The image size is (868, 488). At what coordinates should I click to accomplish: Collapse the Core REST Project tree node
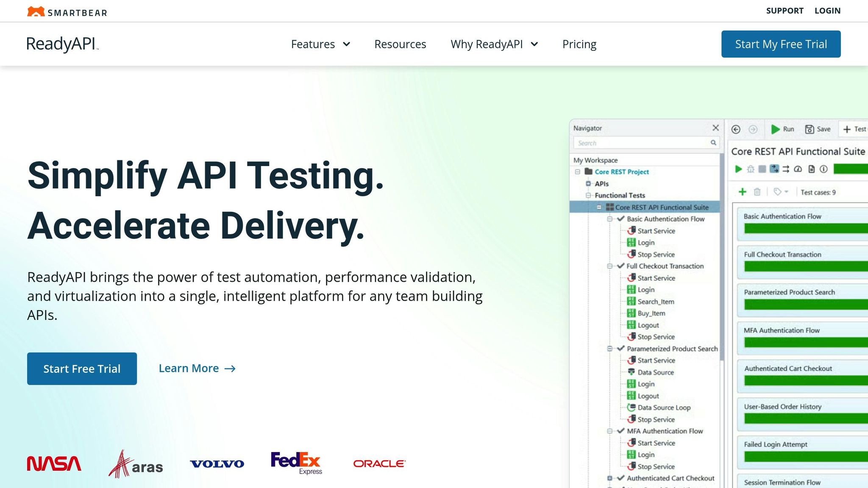pos(577,172)
